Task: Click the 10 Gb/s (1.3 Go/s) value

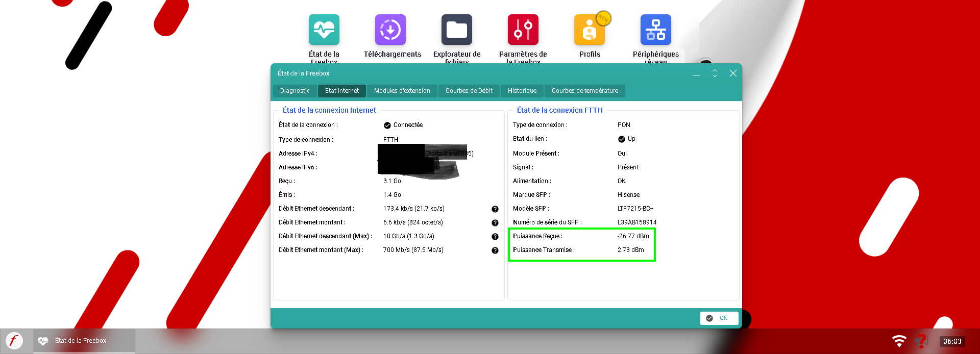Action: coord(409,236)
